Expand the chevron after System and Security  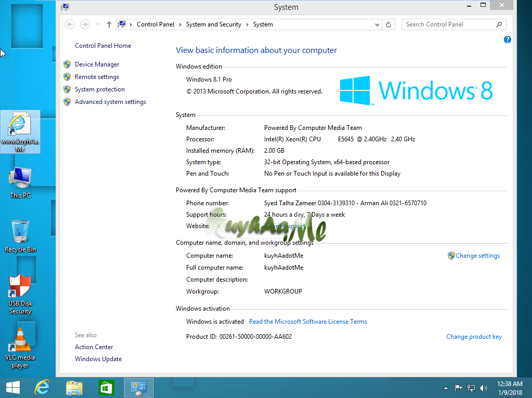click(x=248, y=24)
